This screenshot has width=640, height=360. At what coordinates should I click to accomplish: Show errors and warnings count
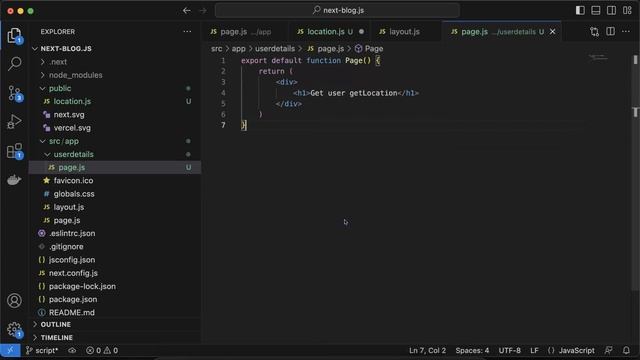click(x=102, y=350)
